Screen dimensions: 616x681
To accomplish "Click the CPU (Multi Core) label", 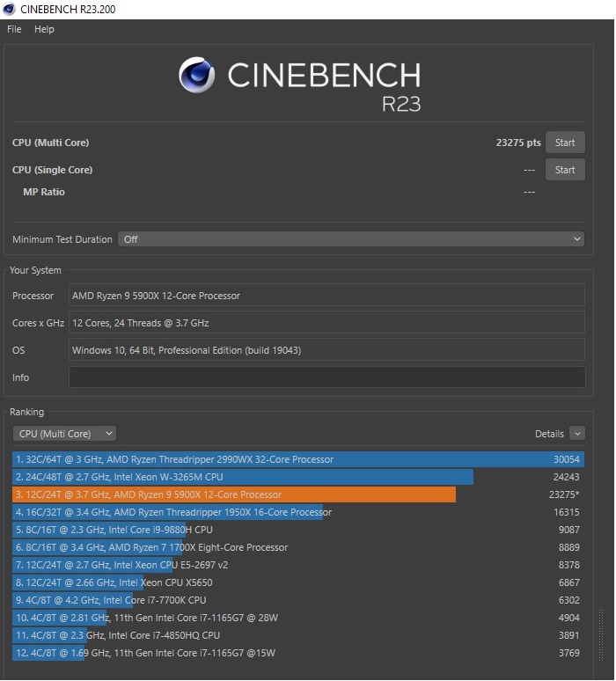I will click(50, 143).
